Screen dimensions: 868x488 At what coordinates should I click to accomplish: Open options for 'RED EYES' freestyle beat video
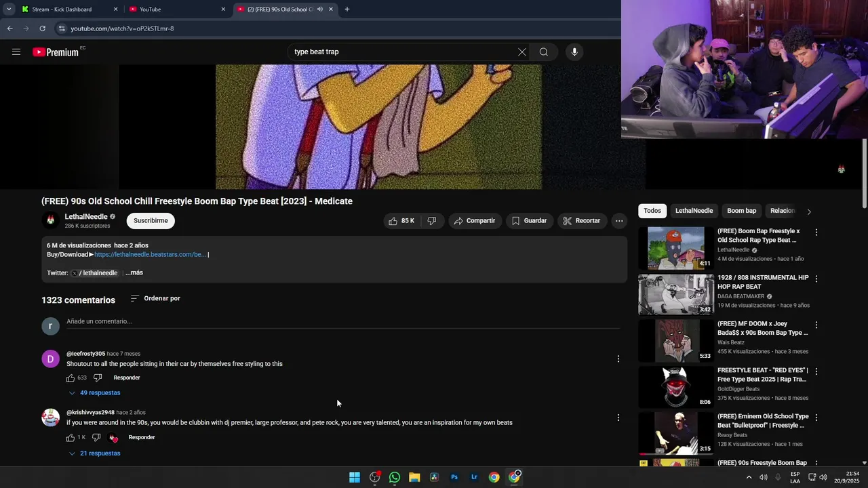tap(816, 371)
